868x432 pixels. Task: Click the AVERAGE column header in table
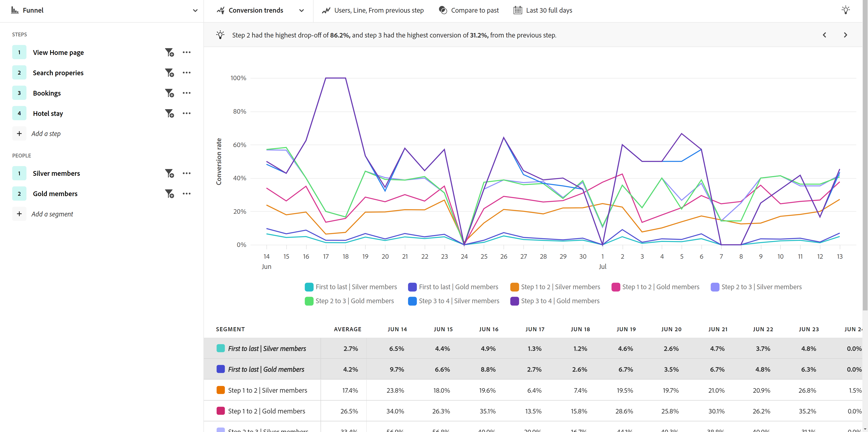pyautogui.click(x=347, y=329)
